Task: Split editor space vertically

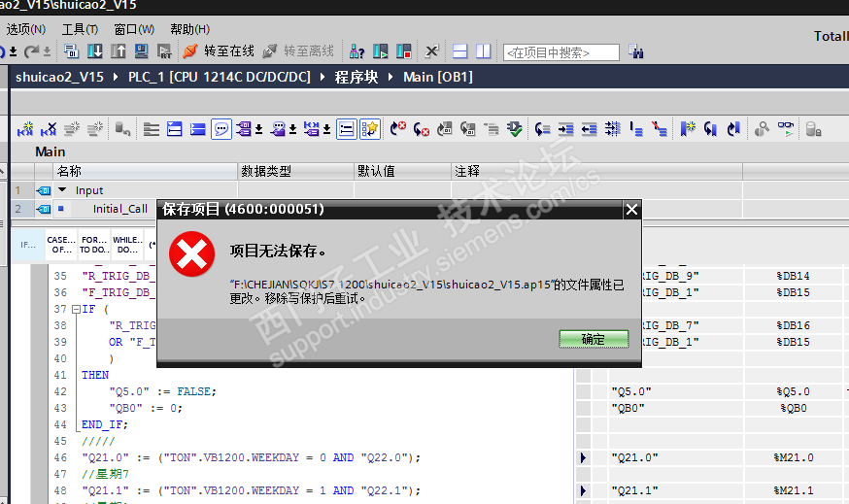Action: pos(483,51)
